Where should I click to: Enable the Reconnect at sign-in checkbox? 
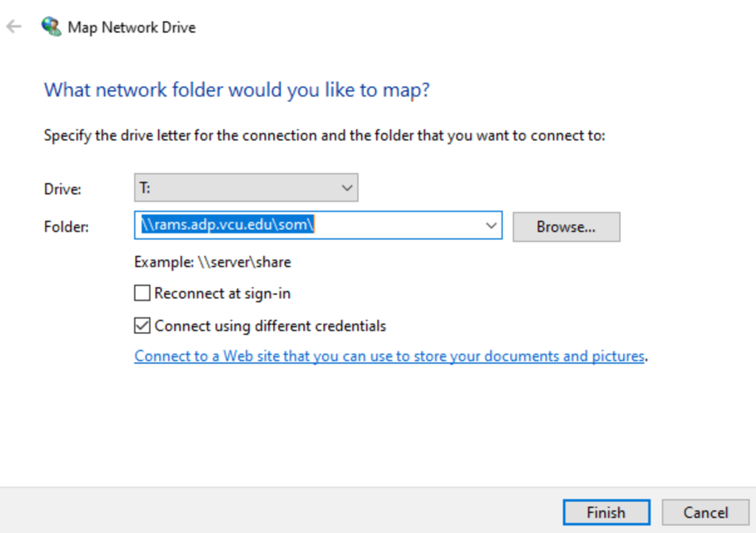pos(142,294)
